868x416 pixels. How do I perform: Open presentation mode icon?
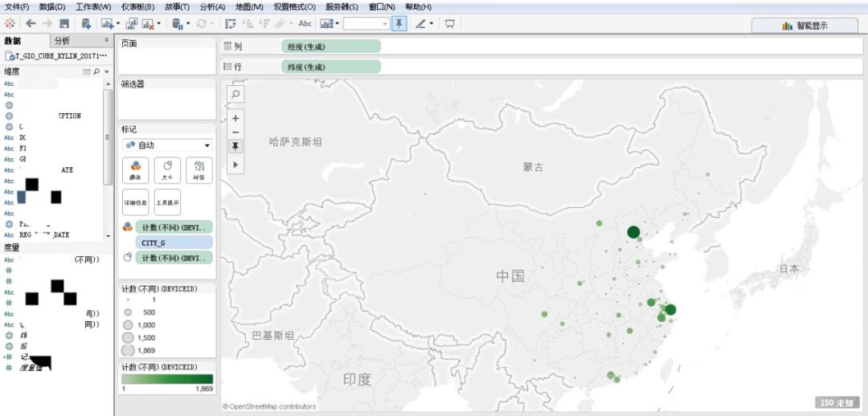click(449, 24)
